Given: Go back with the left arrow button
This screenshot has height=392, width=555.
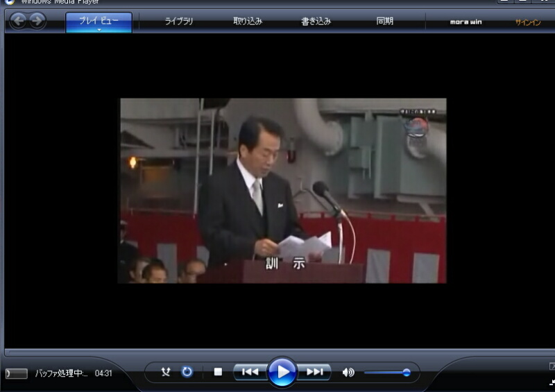Looking at the screenshot, I should [19, 21].
